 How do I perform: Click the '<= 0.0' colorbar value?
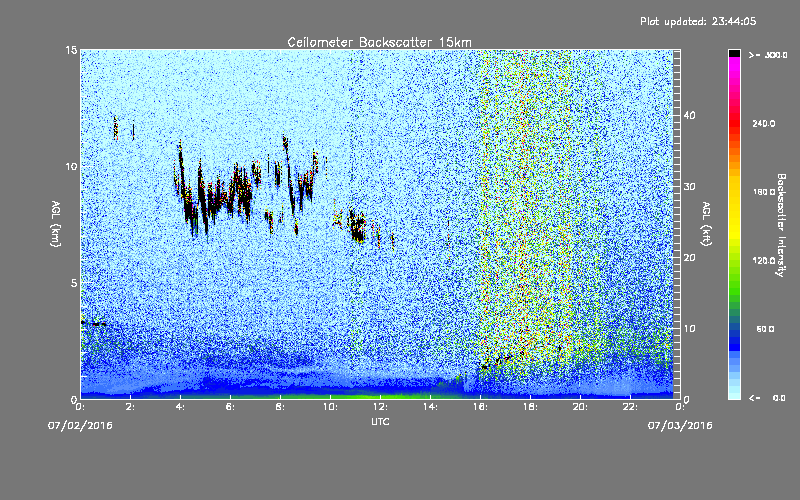pos(767,397)
